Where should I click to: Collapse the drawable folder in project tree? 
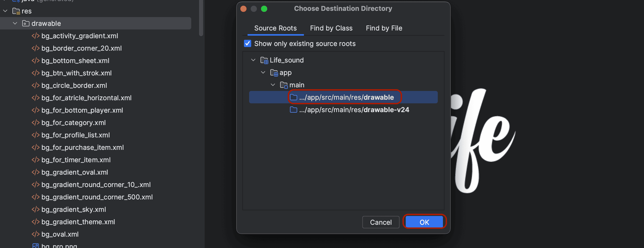(15, 24)
